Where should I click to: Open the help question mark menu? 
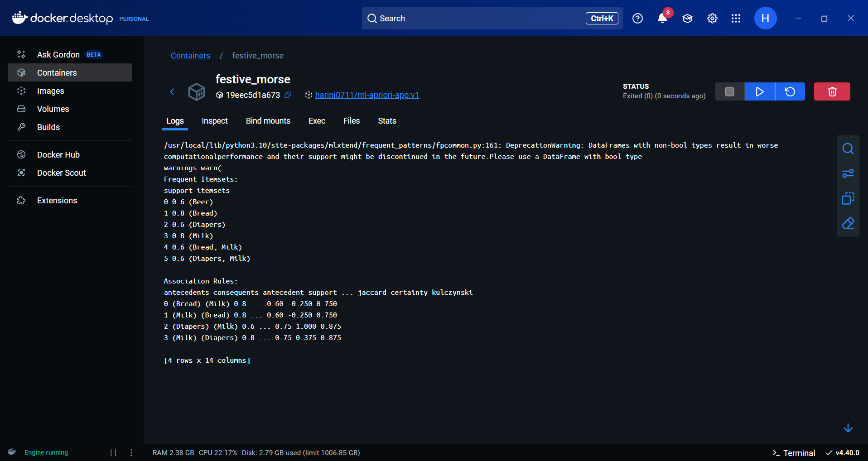click(637, 18)
